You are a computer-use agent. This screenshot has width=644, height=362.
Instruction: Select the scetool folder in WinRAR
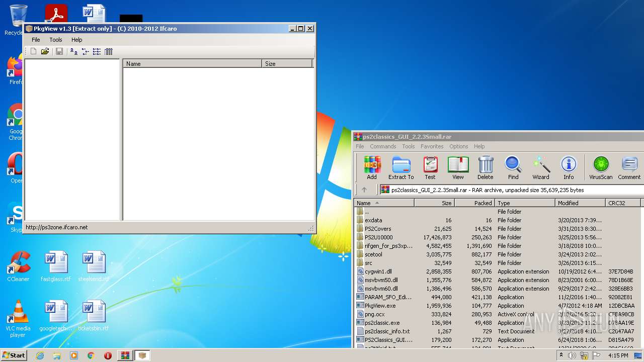(x=373, y=254)
